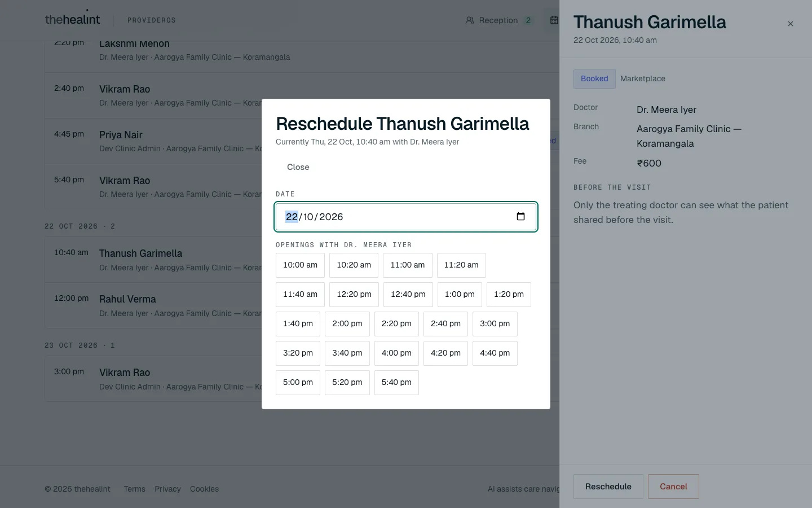Screen dimensions: 812x508
Task: Close the Thanush Garimella side panel
Action: [x=791, y=24]
